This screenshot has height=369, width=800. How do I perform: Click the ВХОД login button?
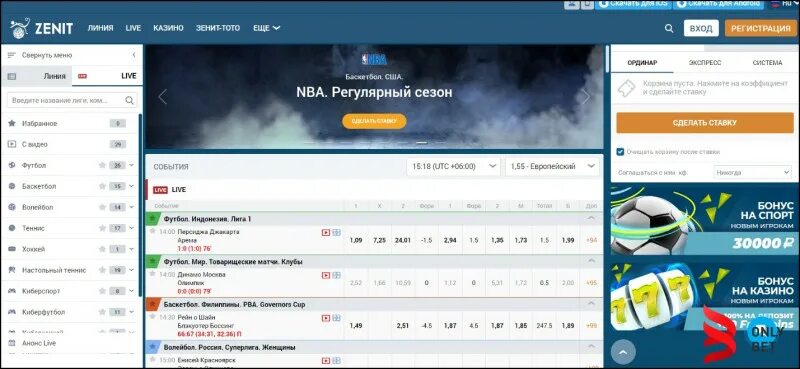(701, 29)
